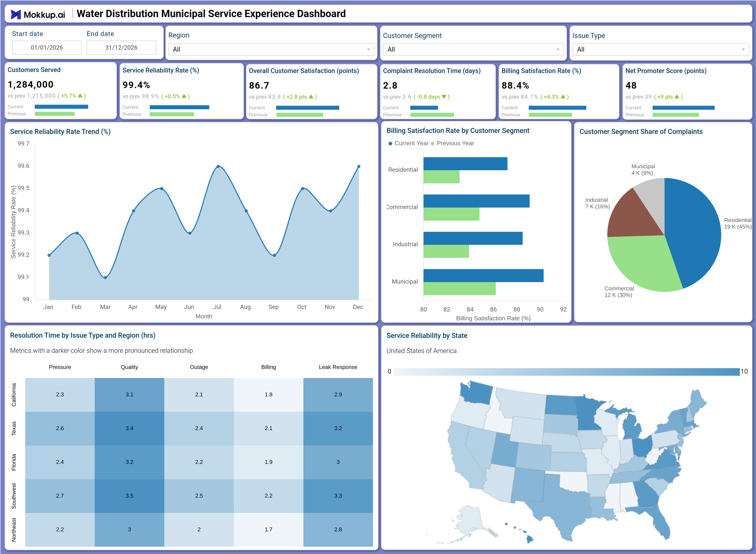This screenshot has width=756, height=554.
Task: Click heatmap cell Northeast Billing 1.7
Action: (268, 530)
